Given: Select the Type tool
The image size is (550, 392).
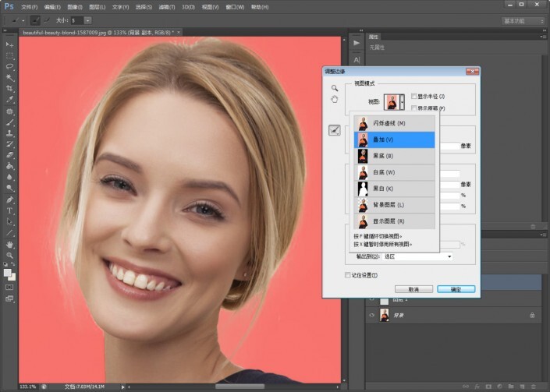Looking at the screenshot, I should 10,210.
